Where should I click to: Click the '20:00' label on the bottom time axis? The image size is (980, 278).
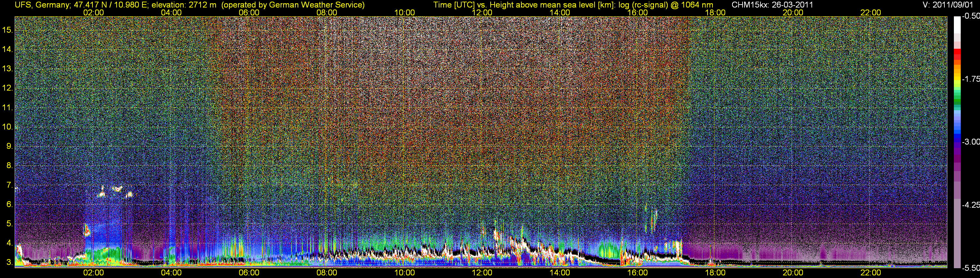(793, 273)
